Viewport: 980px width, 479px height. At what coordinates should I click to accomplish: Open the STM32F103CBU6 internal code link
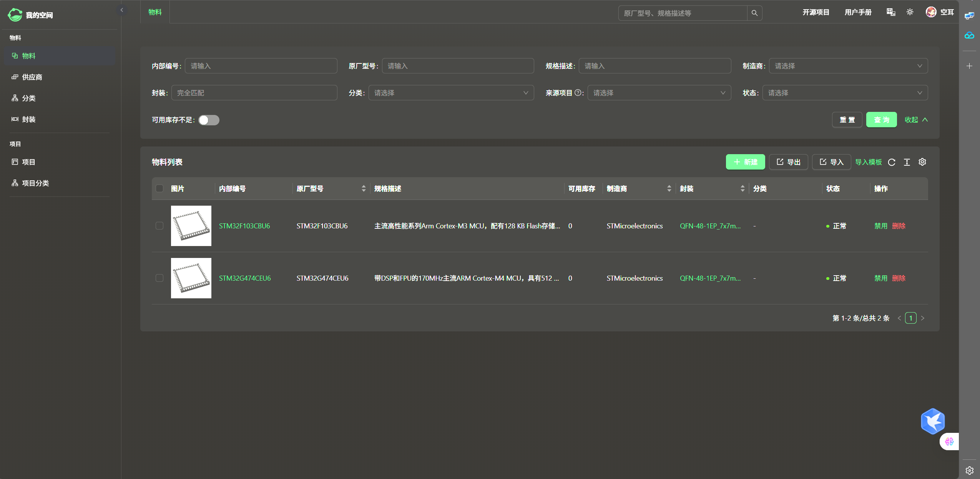(244, 226)
